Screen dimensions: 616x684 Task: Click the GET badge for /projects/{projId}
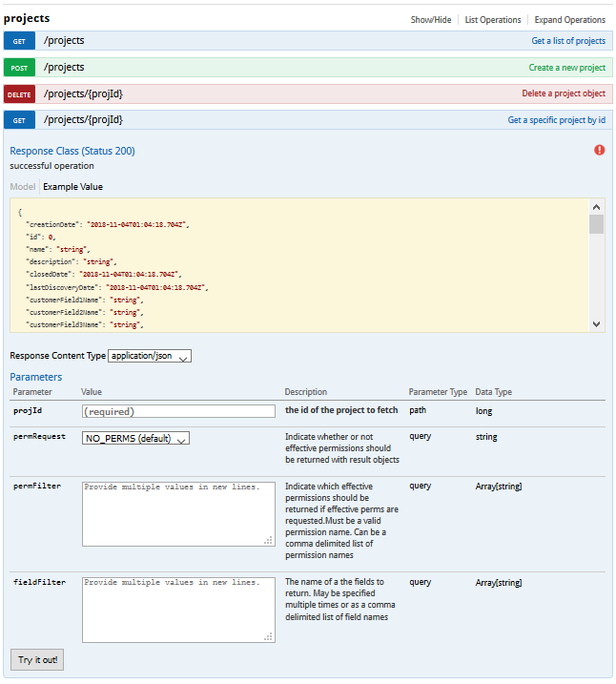click(19, 120)
